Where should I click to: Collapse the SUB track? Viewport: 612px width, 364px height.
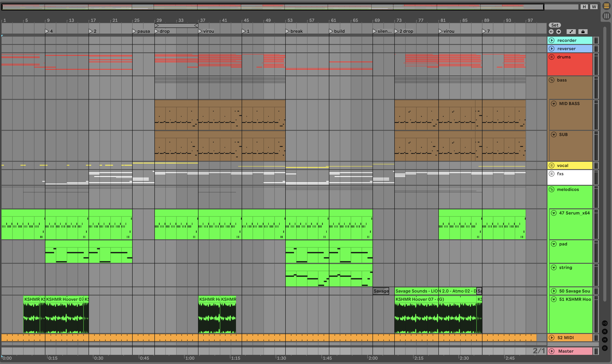(554, 134)
